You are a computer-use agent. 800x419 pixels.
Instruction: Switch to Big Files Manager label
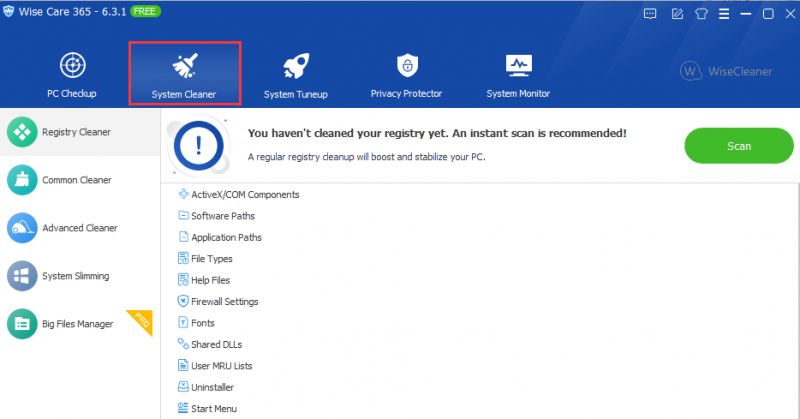click(78, 324)
